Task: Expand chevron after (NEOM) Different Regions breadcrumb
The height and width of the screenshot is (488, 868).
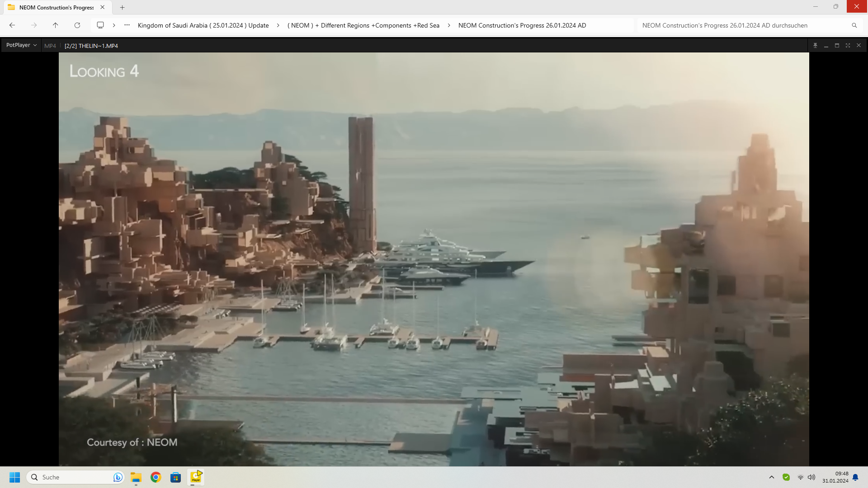Action: (448, 25)
